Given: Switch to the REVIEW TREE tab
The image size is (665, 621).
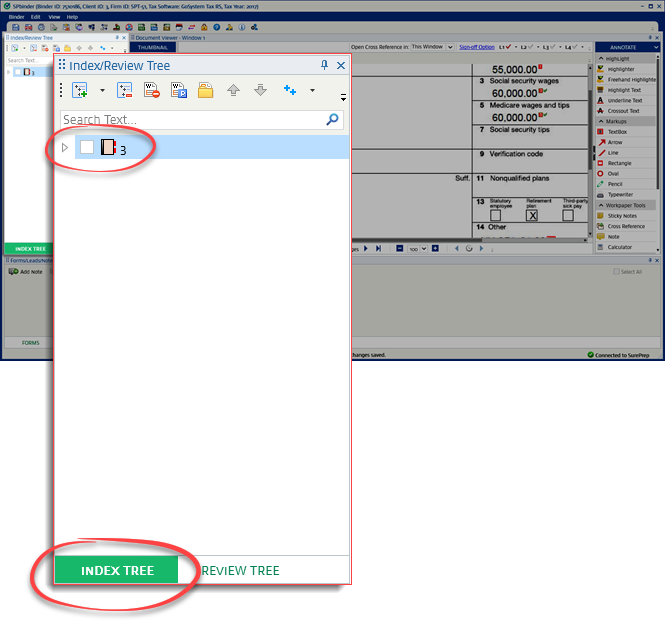Looking at the screenshot, I should point(240,571).
